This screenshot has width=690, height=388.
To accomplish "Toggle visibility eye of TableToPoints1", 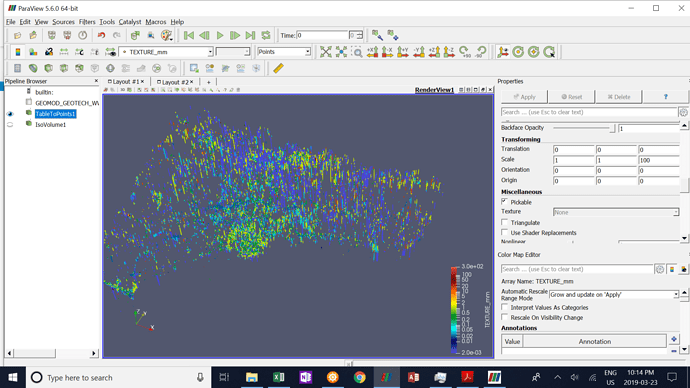I will click(10, 114).
